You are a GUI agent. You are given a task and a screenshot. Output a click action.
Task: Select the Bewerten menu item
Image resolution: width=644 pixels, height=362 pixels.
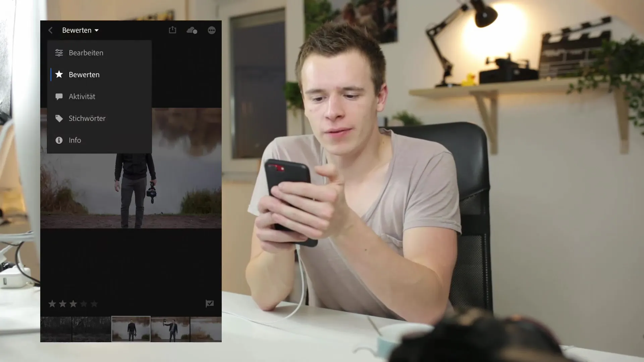coord(84,74)
